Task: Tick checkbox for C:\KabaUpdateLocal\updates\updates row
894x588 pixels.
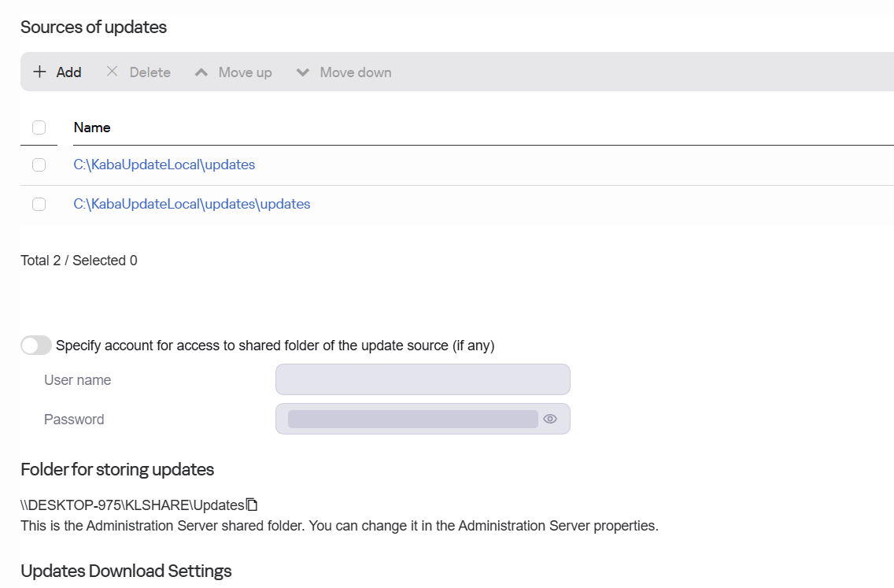Action: tap(39, 204)
